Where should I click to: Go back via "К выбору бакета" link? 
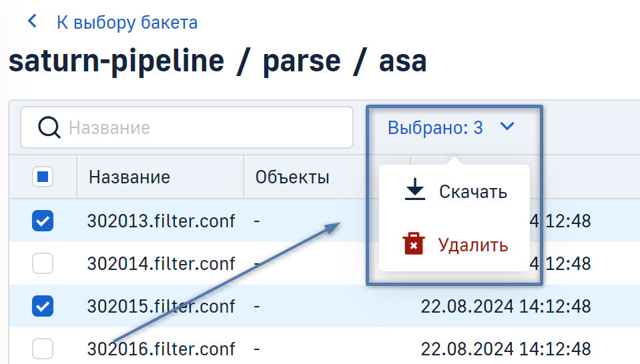pyautogui.click(x=127, y=23)
